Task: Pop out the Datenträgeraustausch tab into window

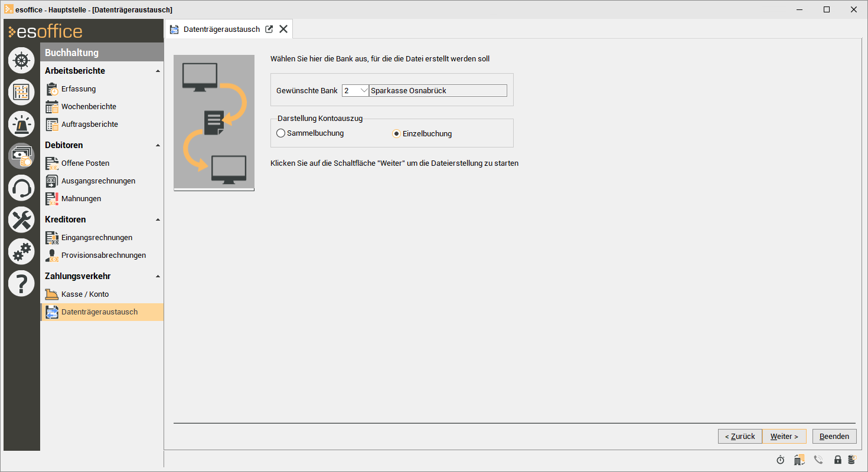Action: click(x=269, y=29)
